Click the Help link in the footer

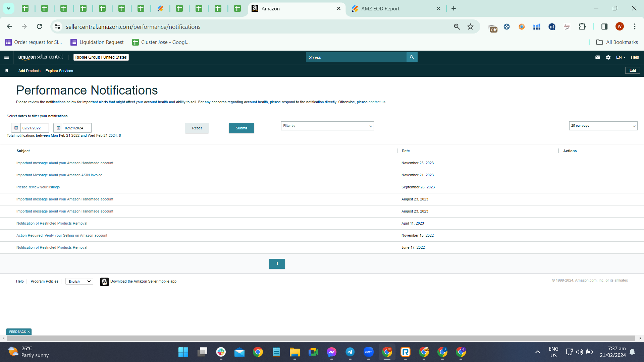[x=20, y=282]
